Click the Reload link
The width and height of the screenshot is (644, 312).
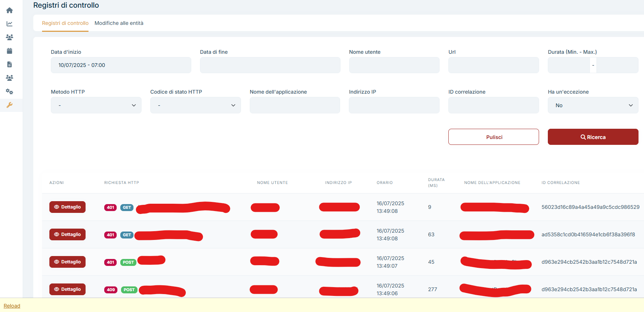coord(12,306)
